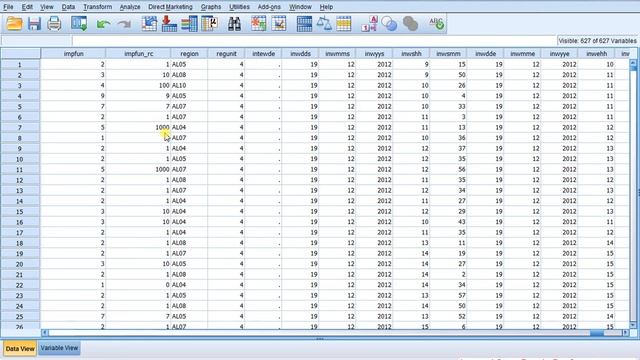Viewport: 640px width, 360px height.
Task: Switch to the Data View tab
Action: pos(20,349)
